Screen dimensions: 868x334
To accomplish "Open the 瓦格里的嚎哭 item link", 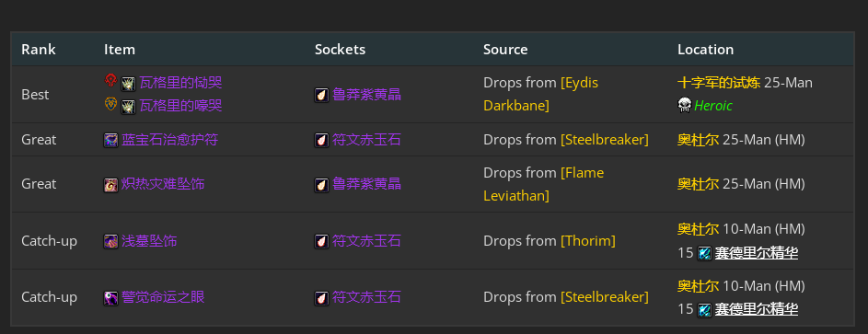I will [x=180, y=105].
